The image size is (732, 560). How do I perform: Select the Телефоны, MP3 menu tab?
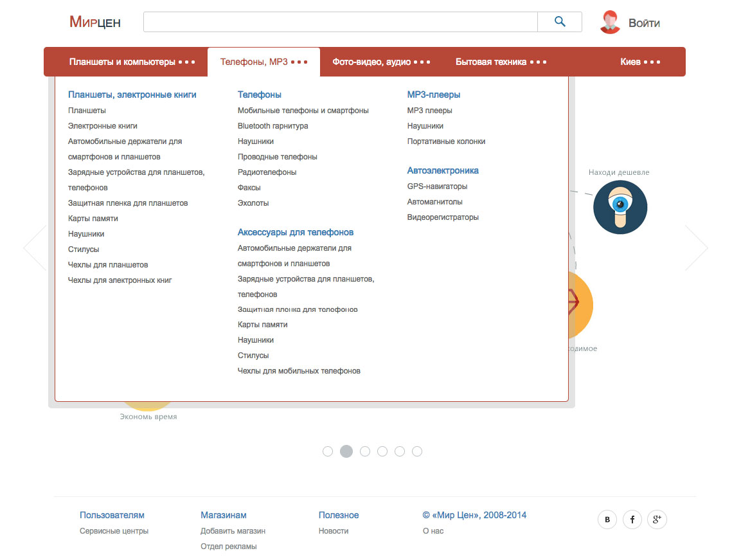pos(256,61)
